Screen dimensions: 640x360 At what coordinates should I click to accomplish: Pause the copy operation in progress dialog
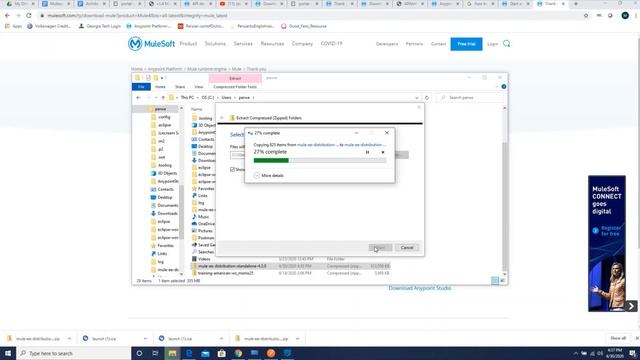[x=367, y=152]
